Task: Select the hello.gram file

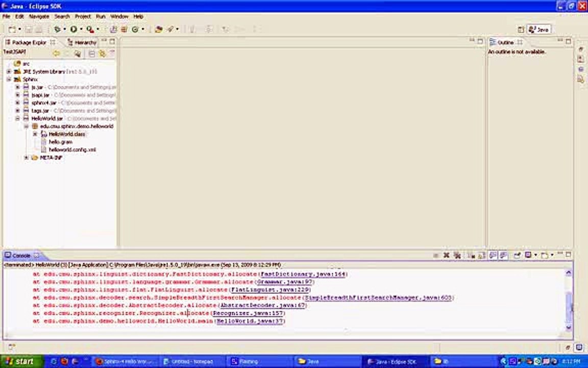Action: [x=57, y=142]
